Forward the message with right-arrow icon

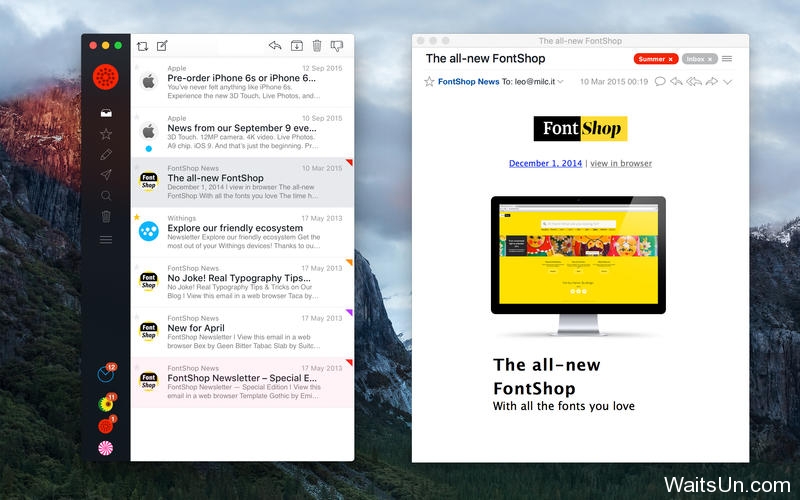(712, 81)
